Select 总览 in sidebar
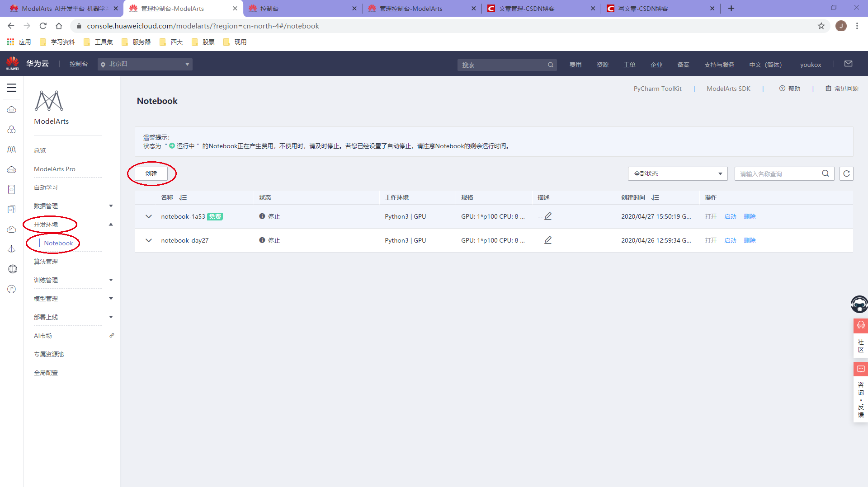868x487 pixels. 40,150
